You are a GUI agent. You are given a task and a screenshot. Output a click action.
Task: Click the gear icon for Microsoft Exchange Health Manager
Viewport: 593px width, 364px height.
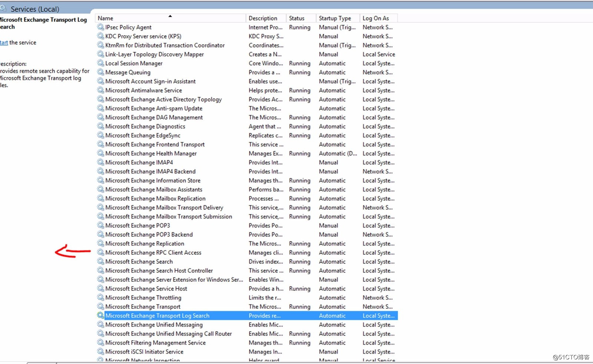click(100, 153)
